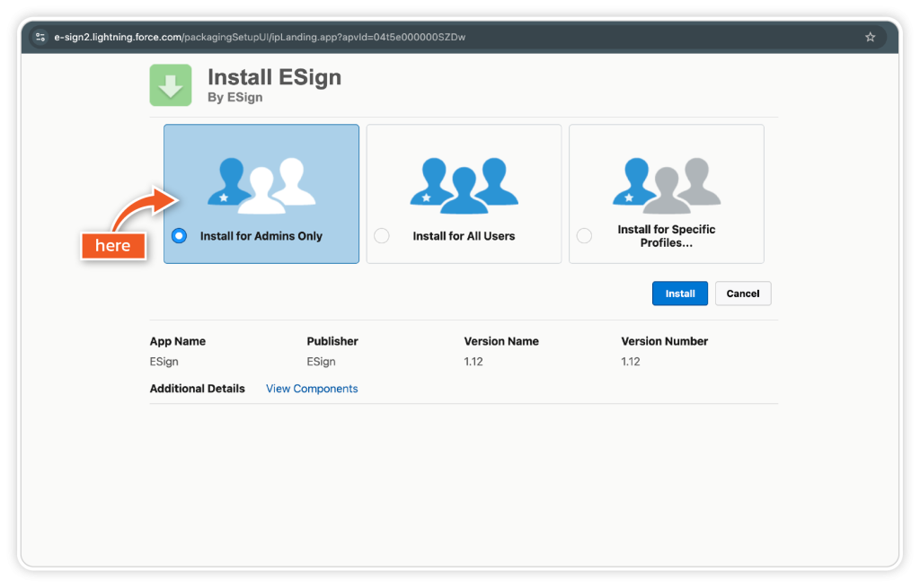
Task: Bookmark this page with the star icon
Action: [870, 37]
